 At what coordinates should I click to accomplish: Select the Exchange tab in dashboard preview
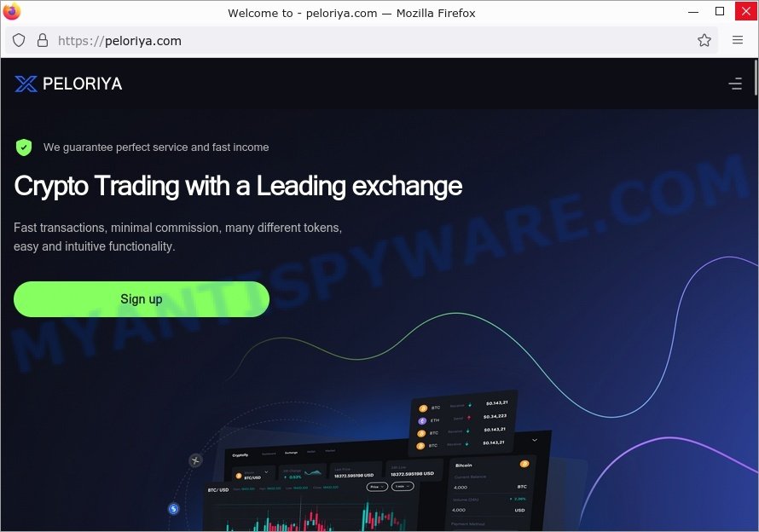(291, 453)
